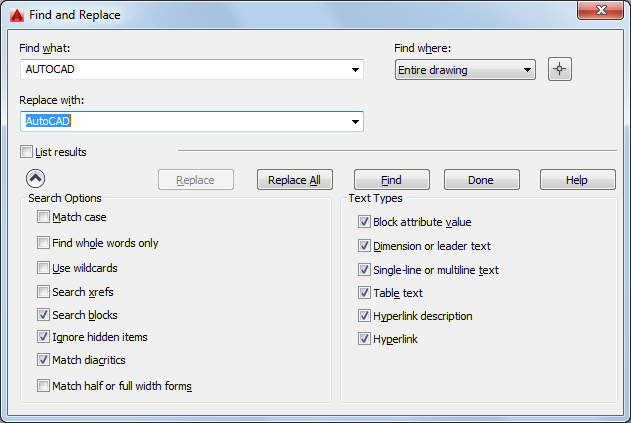The height and width of the screenshot is (423, 631).
Task: Enable Find whole words only
Action: (x=43, y=243)
